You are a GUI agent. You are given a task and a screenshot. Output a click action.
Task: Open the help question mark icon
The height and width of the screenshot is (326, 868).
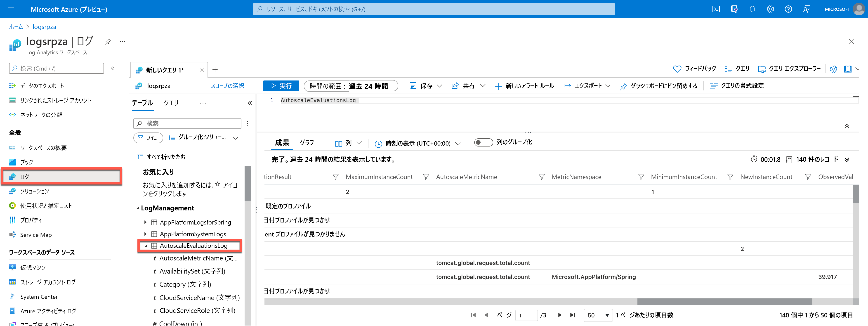788,9
